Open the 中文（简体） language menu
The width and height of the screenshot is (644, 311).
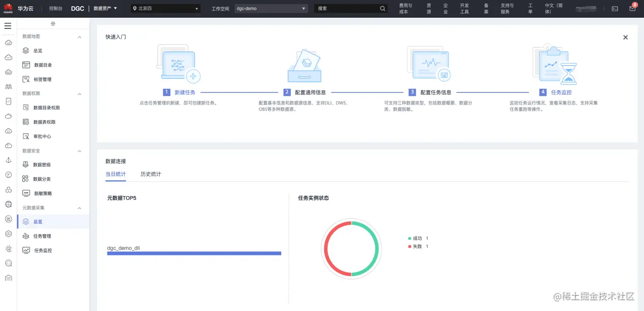(555, 9)
